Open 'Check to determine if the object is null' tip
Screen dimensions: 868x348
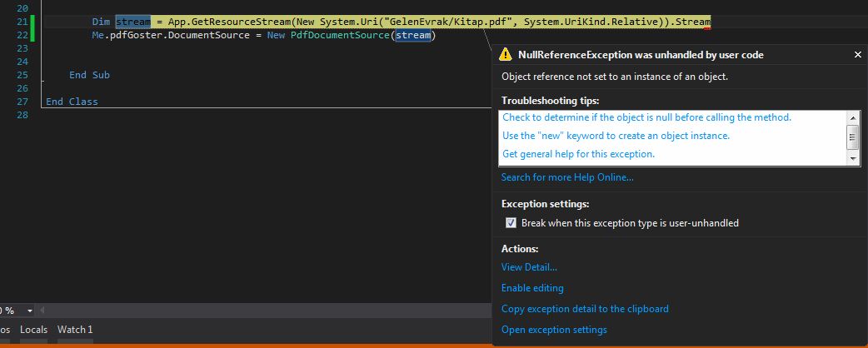coord(646,117)
